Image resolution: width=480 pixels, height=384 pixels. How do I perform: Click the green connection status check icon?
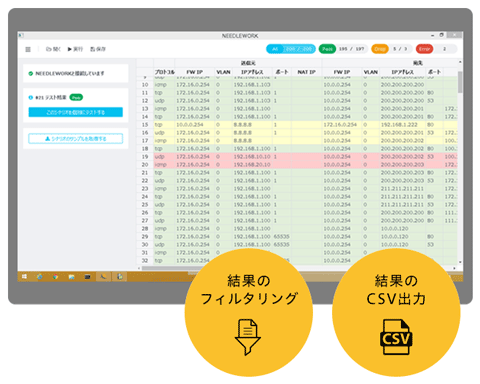31,73
